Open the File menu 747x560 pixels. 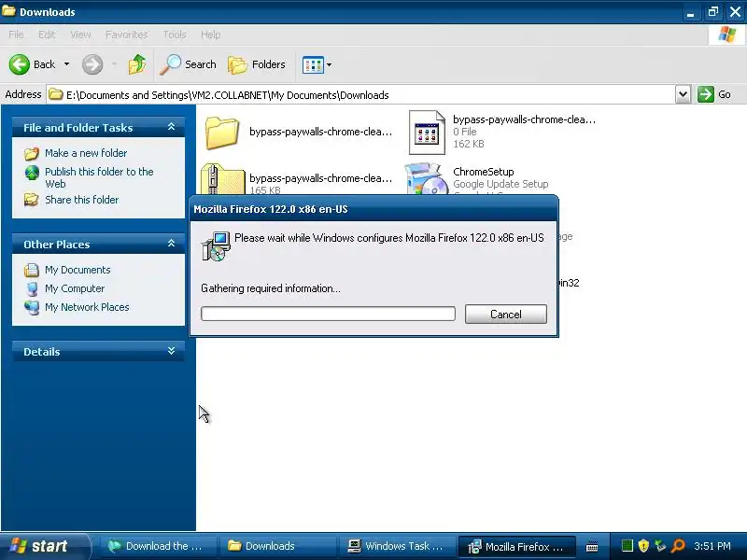click(x=16, y=35)
